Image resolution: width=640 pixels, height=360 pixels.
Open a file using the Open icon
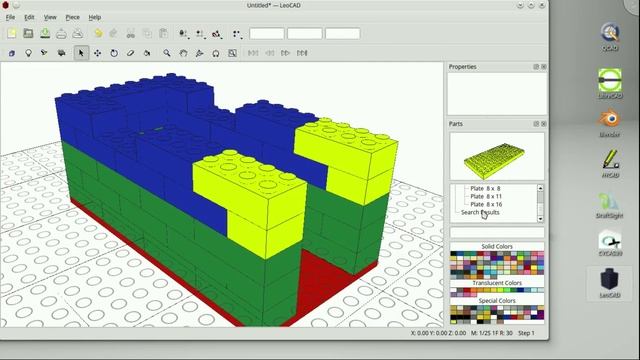coord(28,33)
